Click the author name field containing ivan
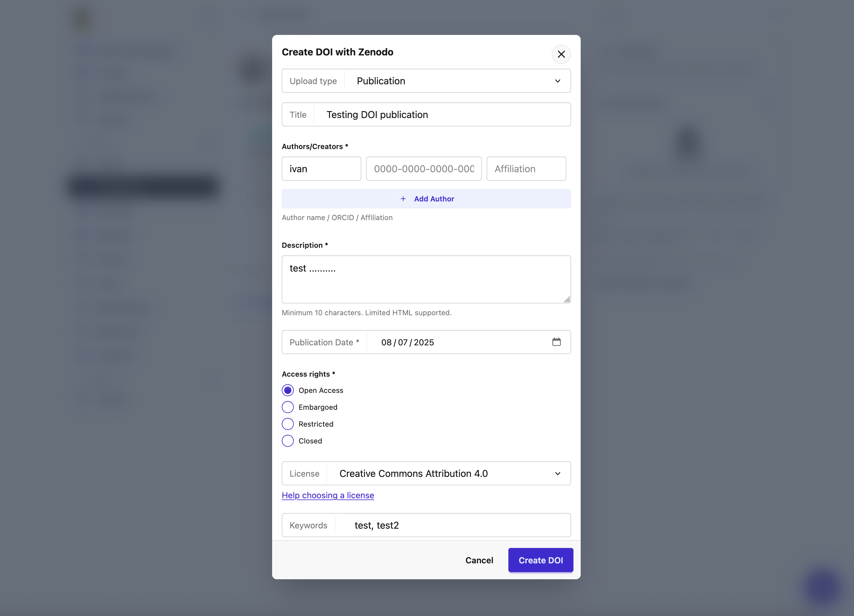 point(321,169)
